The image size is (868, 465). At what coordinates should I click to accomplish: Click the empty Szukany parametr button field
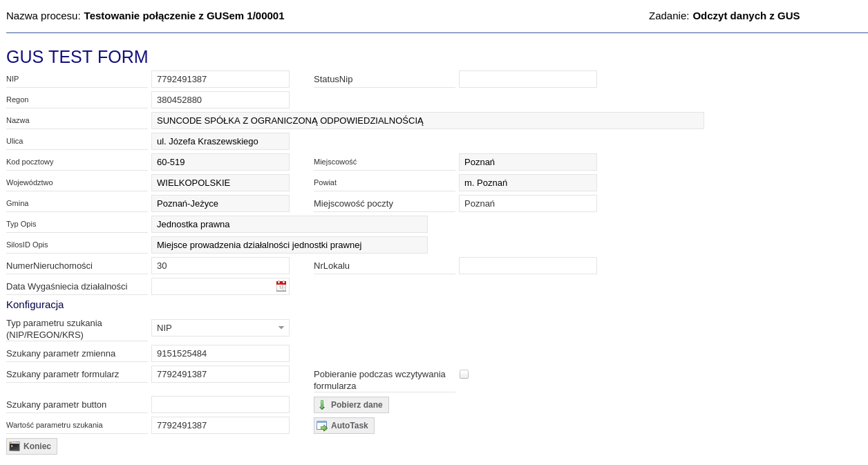coord(220,404)
